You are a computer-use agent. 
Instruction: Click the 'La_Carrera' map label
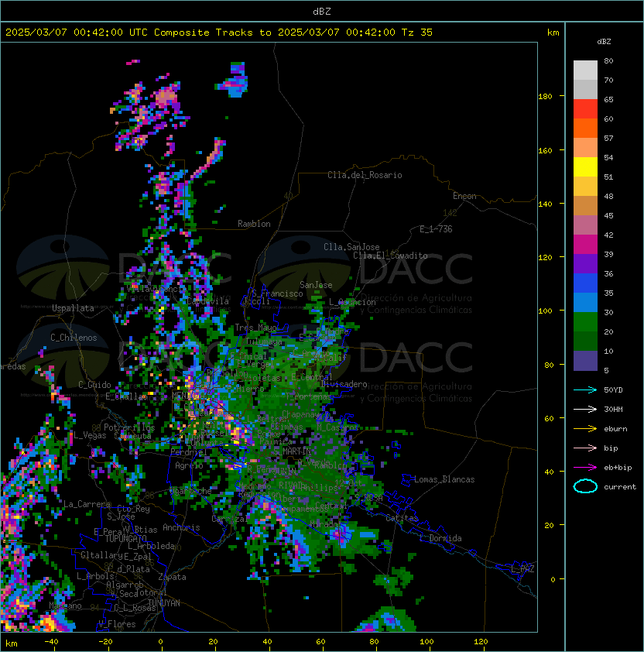pyautogui.click(x=87, y=504)
